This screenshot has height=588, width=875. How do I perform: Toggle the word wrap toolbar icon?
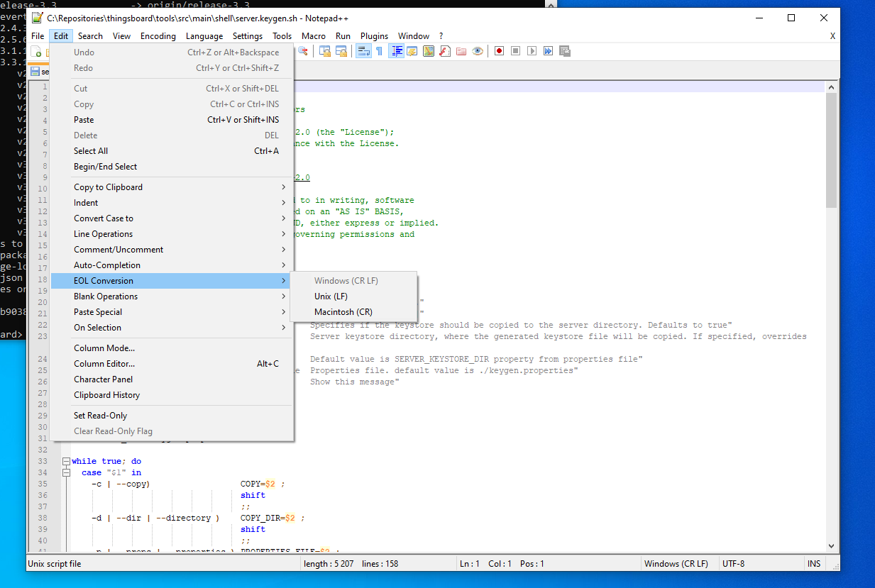363,51
